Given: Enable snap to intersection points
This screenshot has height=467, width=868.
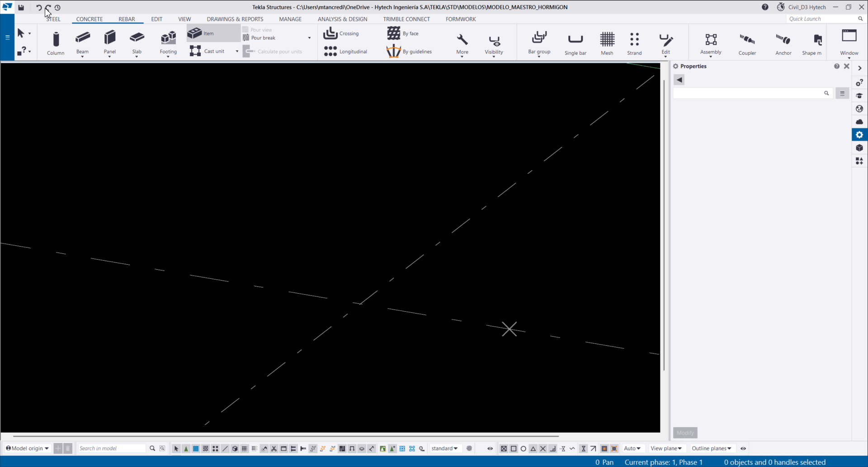Looking at the screenshot, I should [542, 448].
